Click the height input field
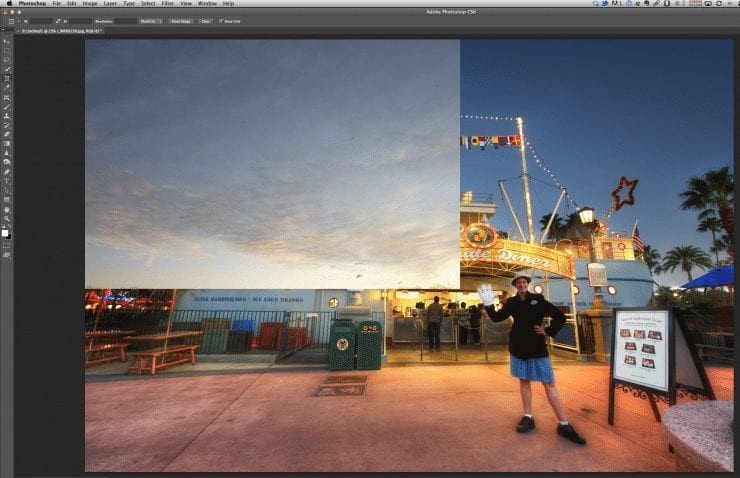The image size is (740, 478). 80,21
